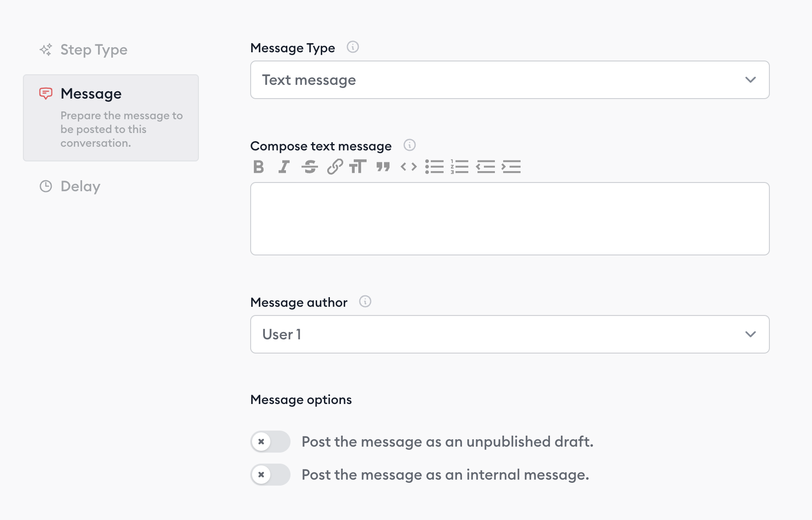Apply strikethrough formatting
The image size is (812, 520).
click(x=310, y=167)
